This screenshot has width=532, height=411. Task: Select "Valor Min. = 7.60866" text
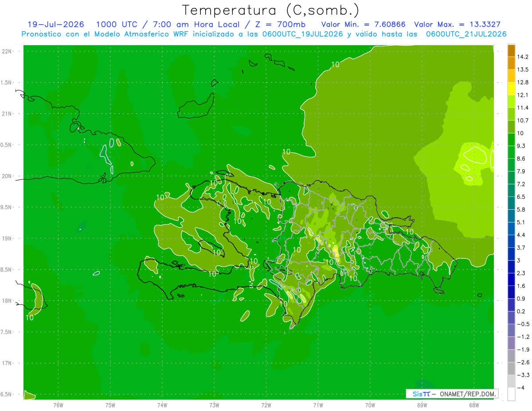point(363,24)
